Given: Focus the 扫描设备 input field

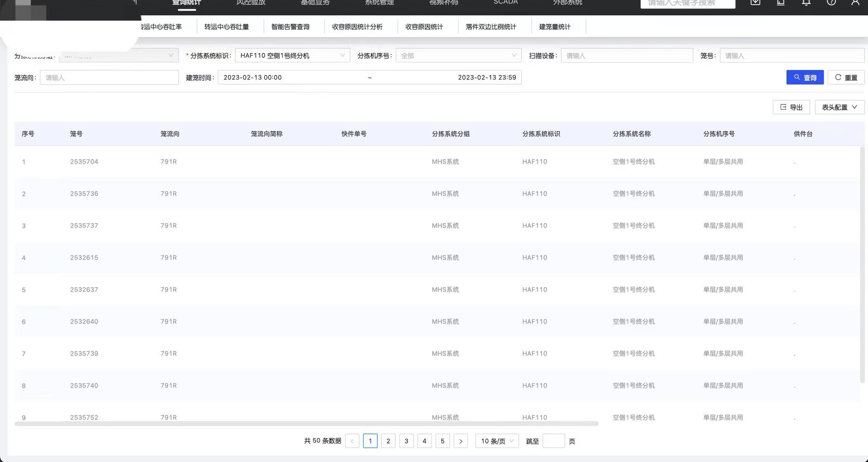Looking at the screenshot, I should 627,56.
